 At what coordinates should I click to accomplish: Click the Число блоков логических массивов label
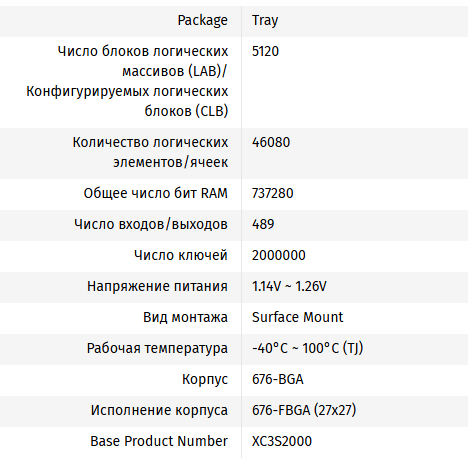coord(127,81)
